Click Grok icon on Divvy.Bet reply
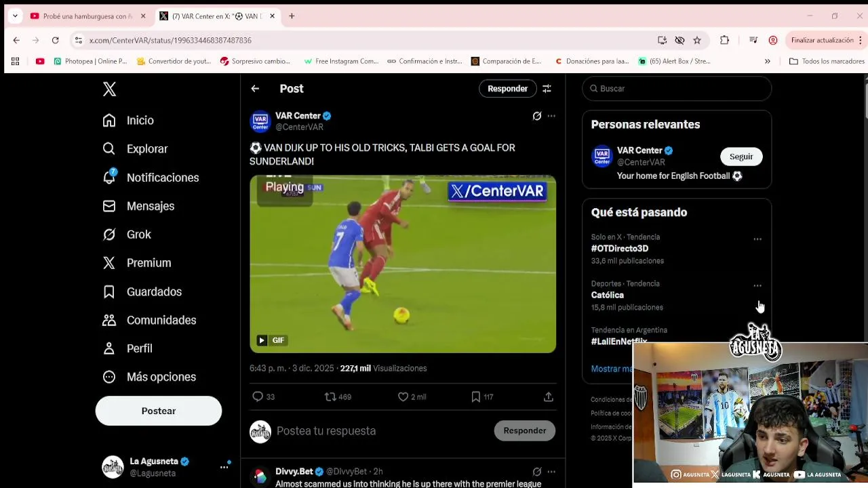The width and height of the screenshot is (868, 488). [x=536, y=471]
